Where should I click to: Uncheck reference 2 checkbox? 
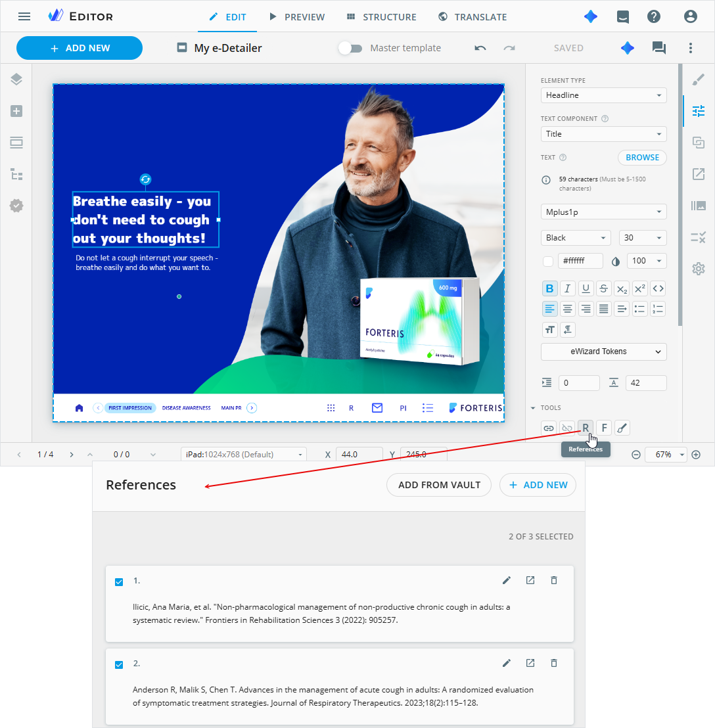coord(119,665)
